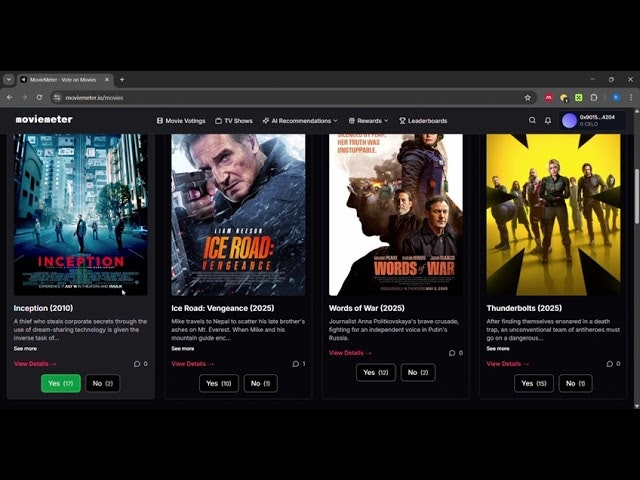Vote No on Ice Road: Vengeance
The image size is (640, 480).
tap(260, 383)
